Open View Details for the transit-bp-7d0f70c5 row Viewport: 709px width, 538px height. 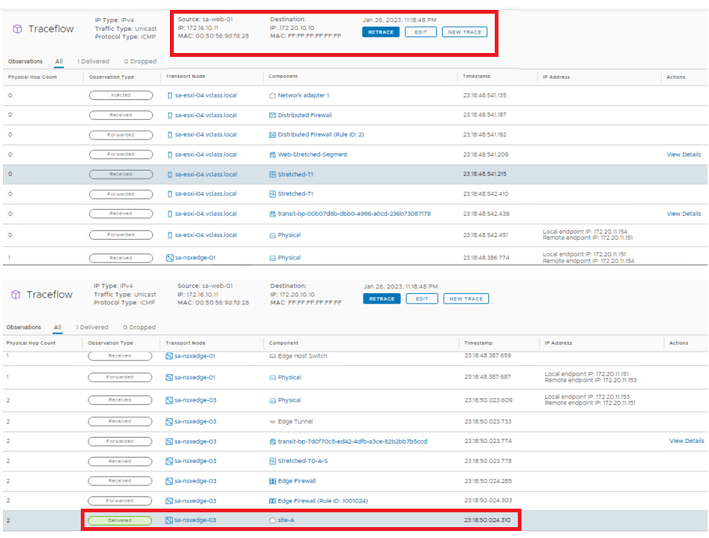[686, 441]
